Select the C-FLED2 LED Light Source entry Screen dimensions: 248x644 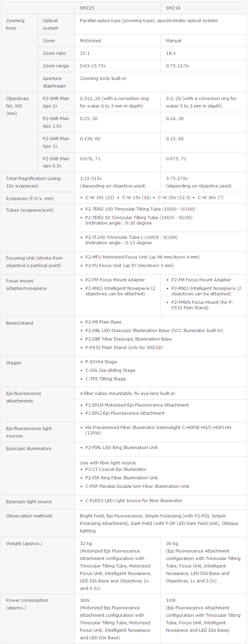(134, 501)
